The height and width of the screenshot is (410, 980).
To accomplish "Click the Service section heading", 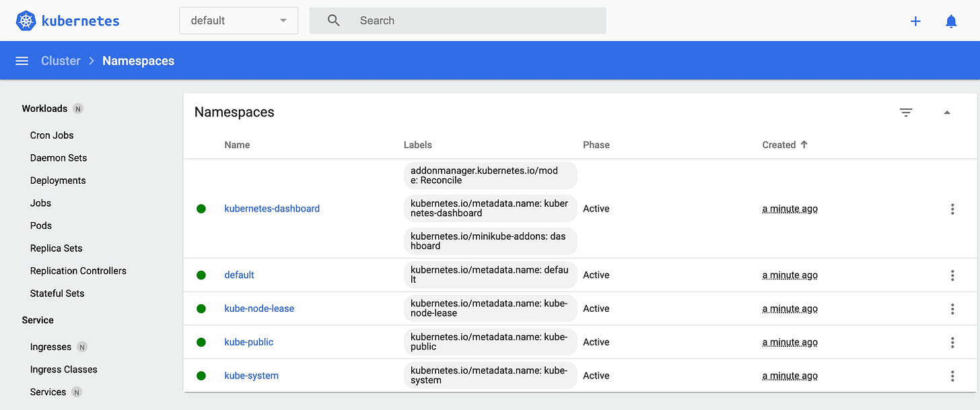I will [38, 320].
